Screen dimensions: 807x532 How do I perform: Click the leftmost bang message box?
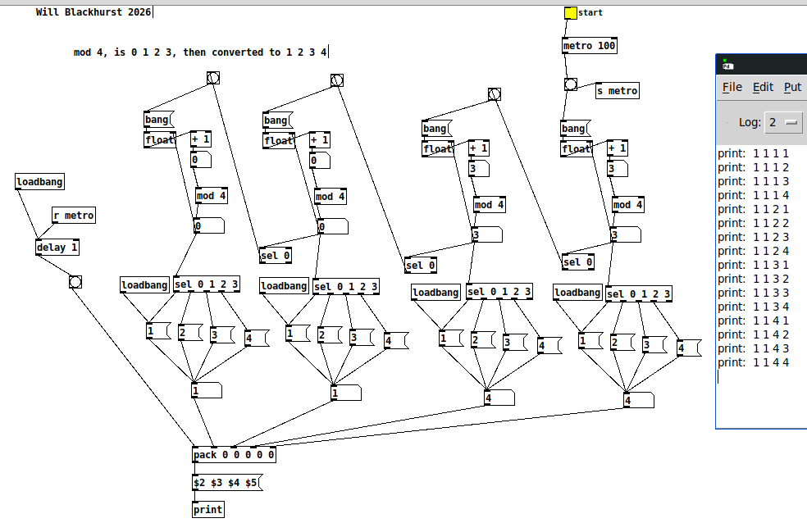155,120
